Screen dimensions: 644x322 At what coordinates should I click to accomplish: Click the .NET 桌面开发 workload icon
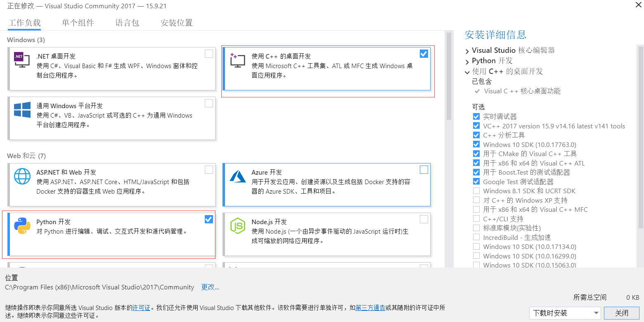21,60
